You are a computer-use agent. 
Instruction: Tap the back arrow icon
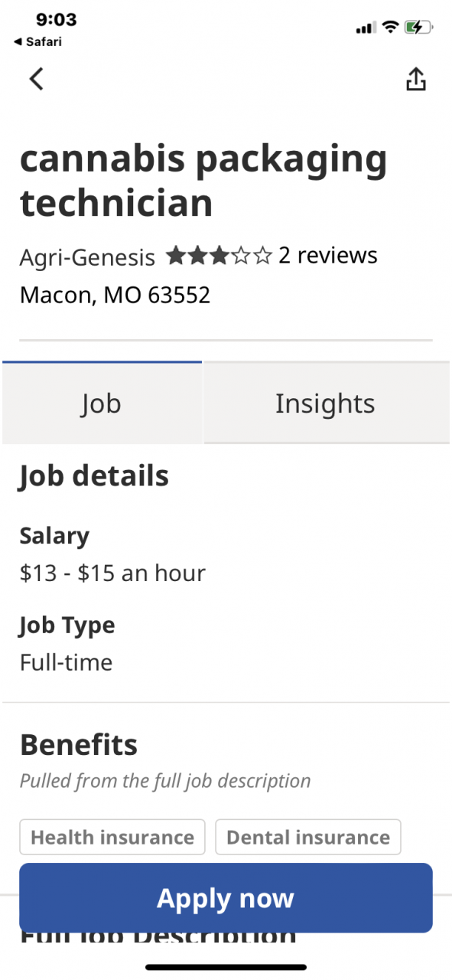point(36,79)
